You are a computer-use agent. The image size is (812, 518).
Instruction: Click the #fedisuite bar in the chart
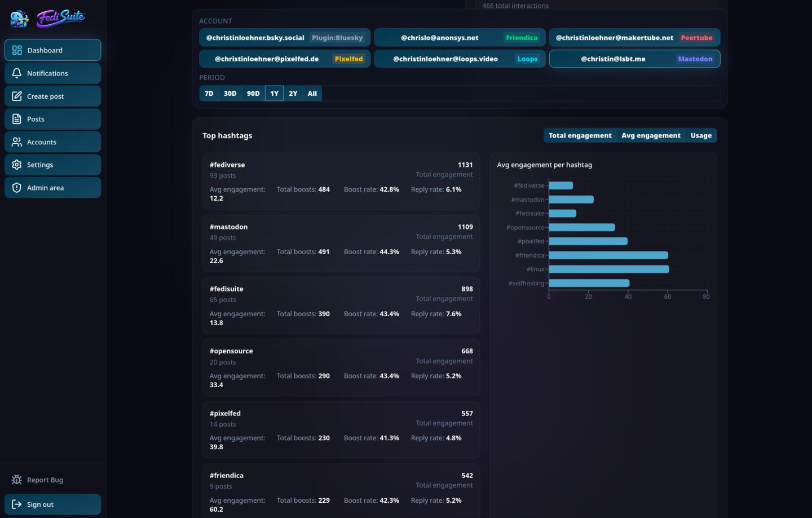point(563,214)
